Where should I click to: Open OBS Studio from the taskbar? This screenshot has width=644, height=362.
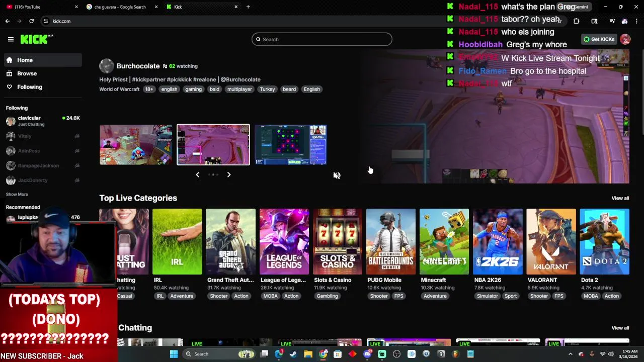pos(396,354)
